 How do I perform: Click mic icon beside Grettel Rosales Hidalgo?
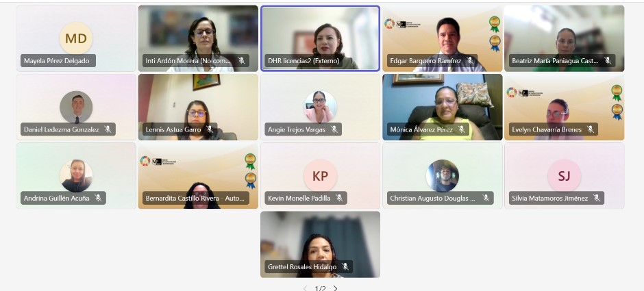coord(345,266)
